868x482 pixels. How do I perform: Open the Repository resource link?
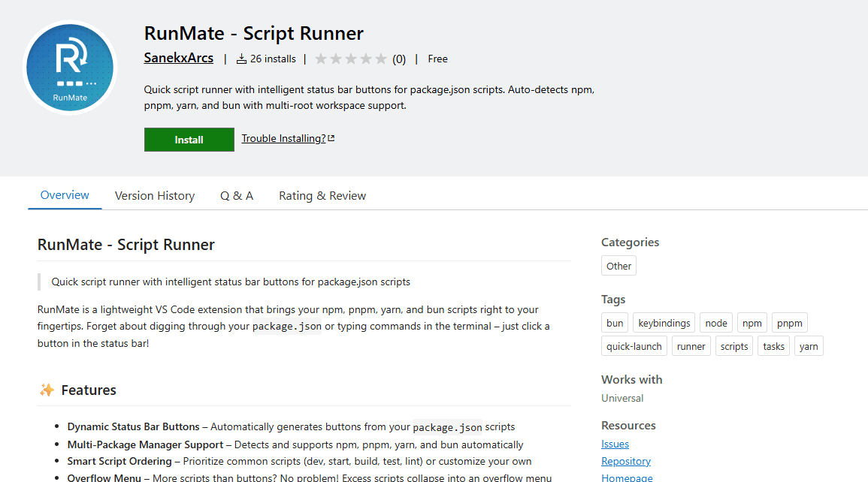click(x=626, y=461)
